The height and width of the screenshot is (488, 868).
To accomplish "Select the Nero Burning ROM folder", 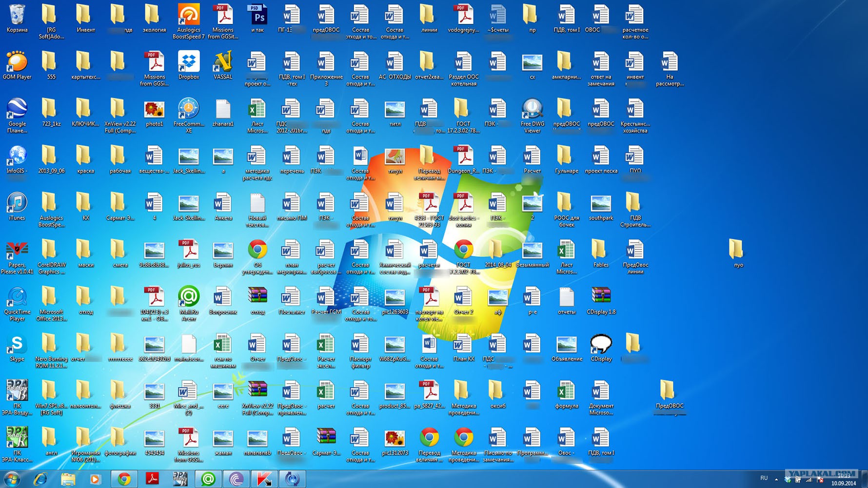I will point(51,351).
